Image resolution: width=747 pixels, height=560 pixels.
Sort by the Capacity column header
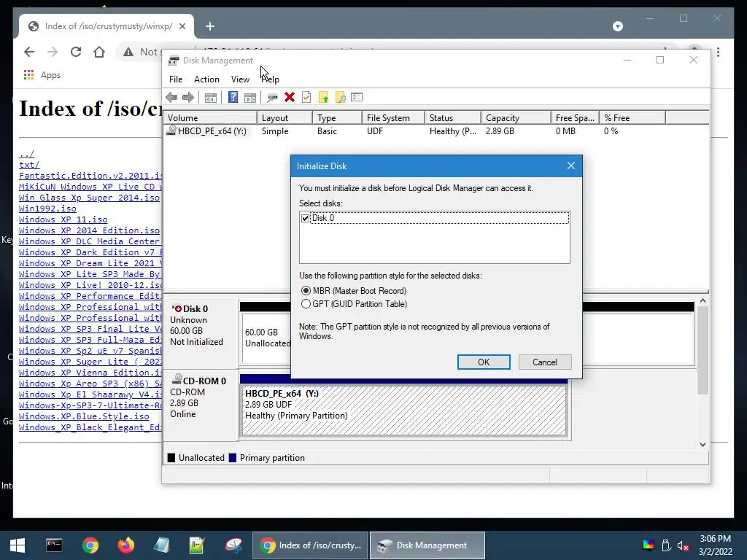pyautogui.click(x=516, y=117)
